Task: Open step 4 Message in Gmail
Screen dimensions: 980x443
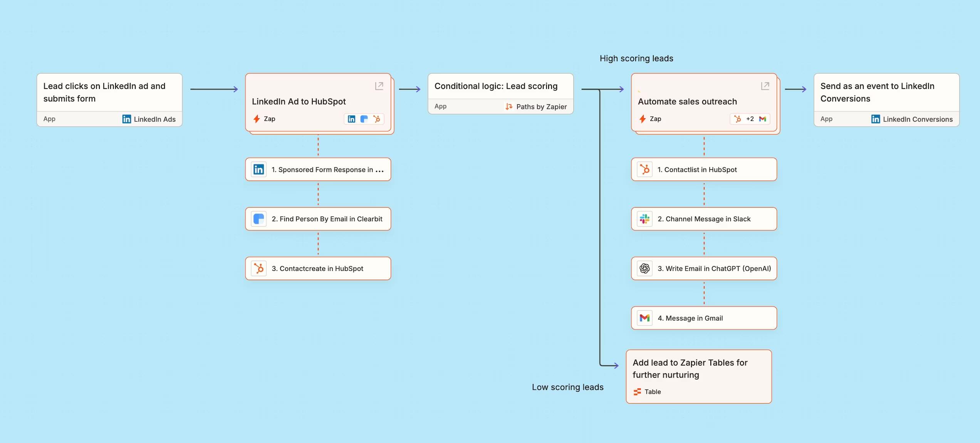Action: (x=704, y=318)
